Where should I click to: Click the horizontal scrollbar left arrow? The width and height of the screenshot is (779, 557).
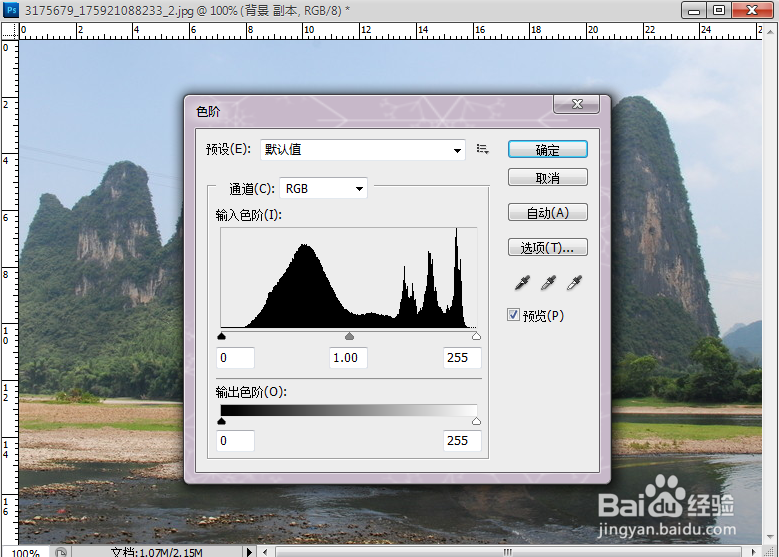(265, 552)
